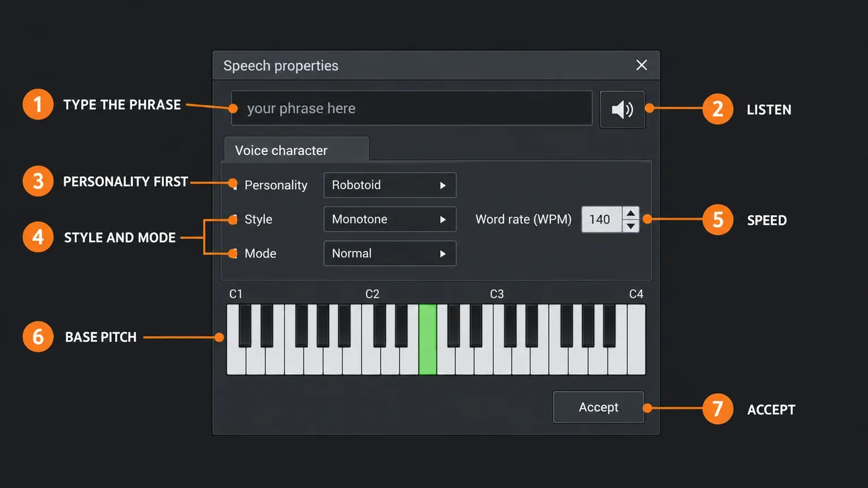Click the phrase text input field
Screen dimensions: 868x488
[x=411, y=108]
